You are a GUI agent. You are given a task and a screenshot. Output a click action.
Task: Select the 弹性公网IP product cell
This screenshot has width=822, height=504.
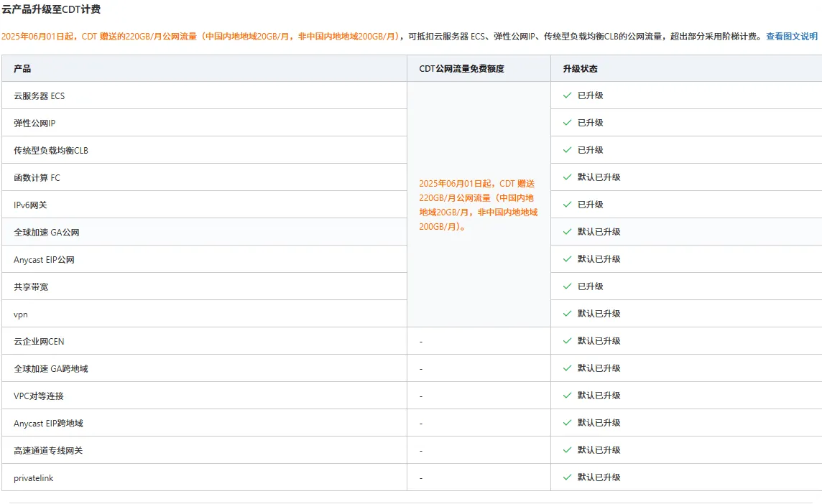tap(205, 123)
